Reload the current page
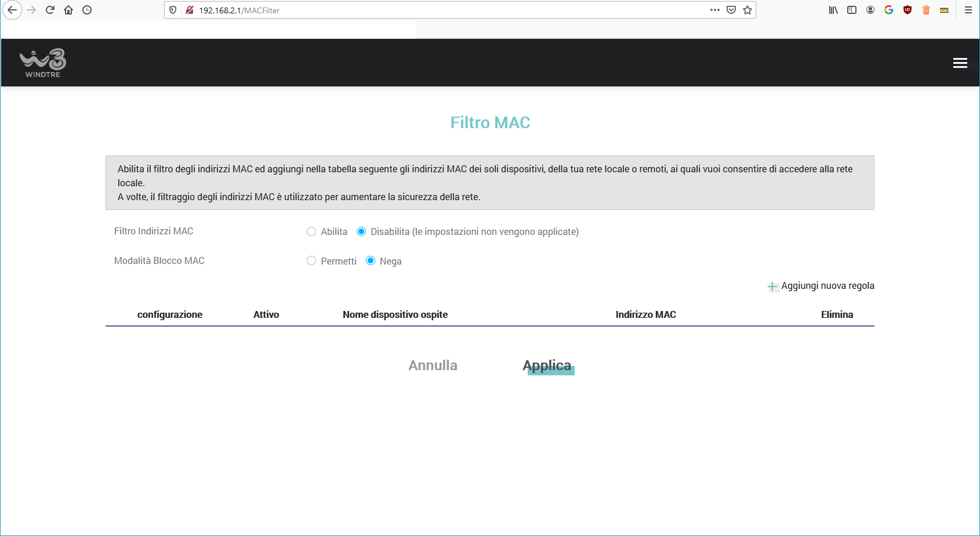Viewport: 980px width, 536px height. click(50, 10)
